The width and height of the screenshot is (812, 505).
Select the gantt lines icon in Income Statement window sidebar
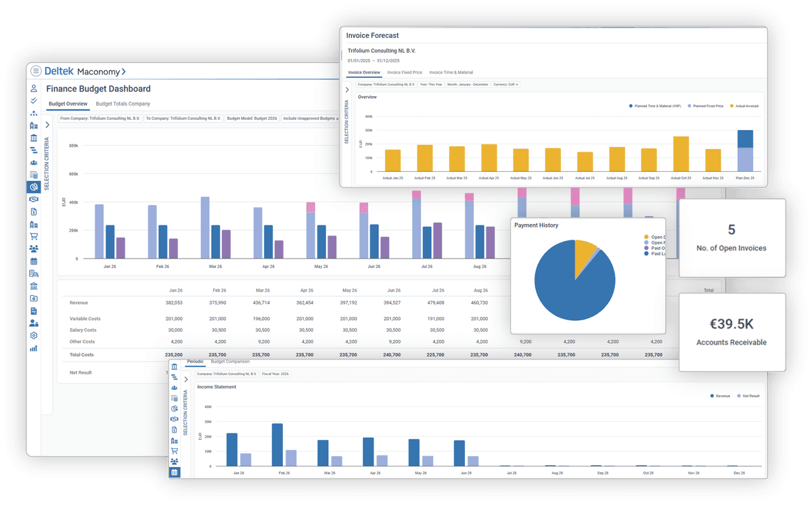tap(175, 377)
